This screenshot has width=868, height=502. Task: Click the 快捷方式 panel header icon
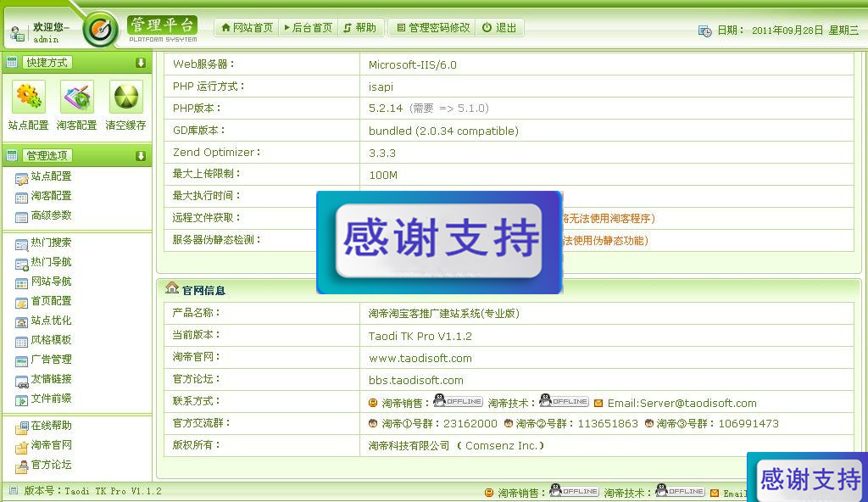(x=12, y=63)
